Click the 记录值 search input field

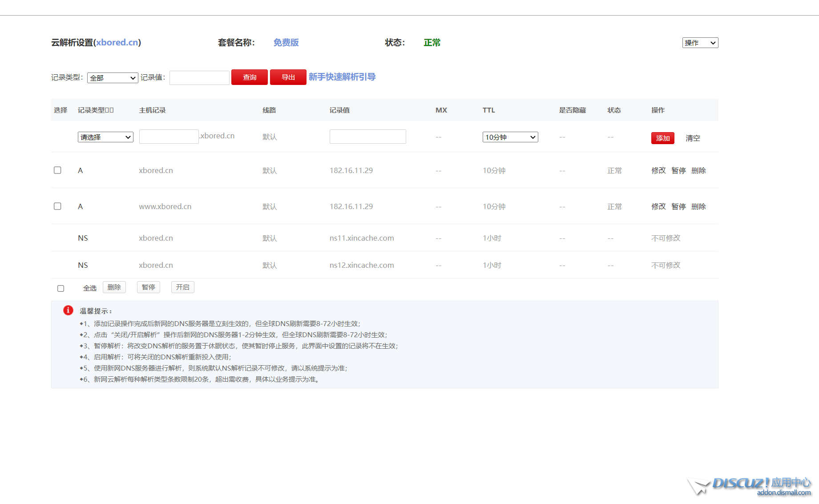(199, 77)
